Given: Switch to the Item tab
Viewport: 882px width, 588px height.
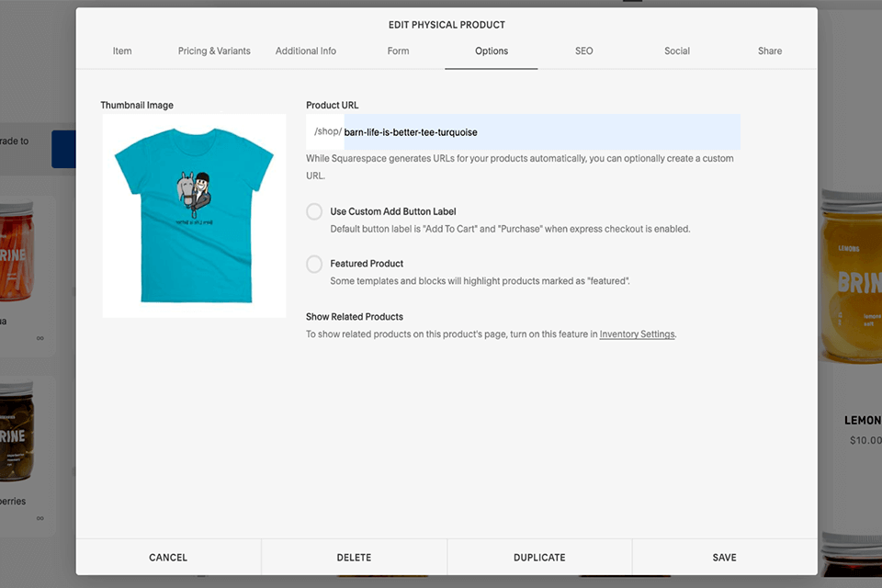Looking at the screenshot, I should coord(122,51).
